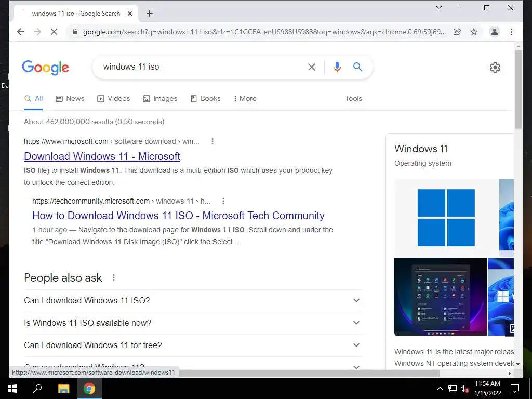Close the 'windows 11 iso' browser tab

(129, 14)
